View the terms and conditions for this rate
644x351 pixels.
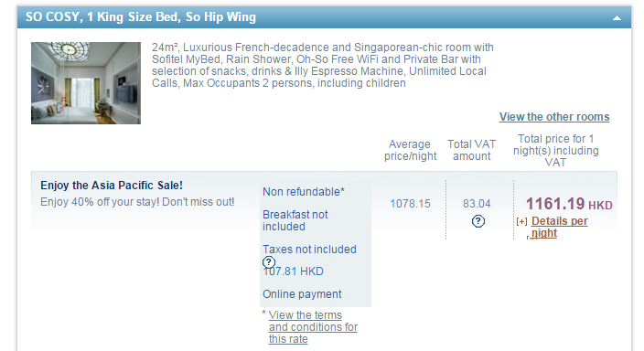[x=313, y=327]
